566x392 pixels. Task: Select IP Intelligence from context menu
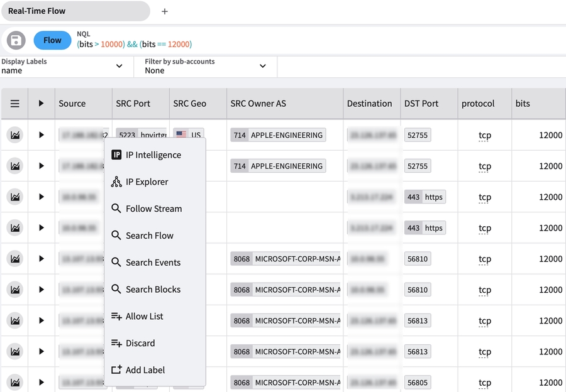pyautogui.click(x=153, y=155)
